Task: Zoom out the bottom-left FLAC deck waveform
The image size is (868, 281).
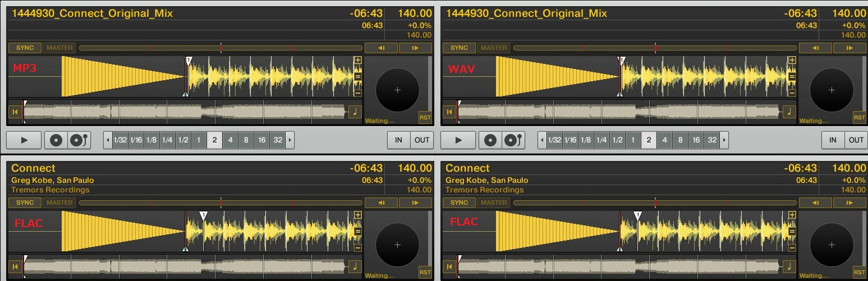Action: [358, 248]
